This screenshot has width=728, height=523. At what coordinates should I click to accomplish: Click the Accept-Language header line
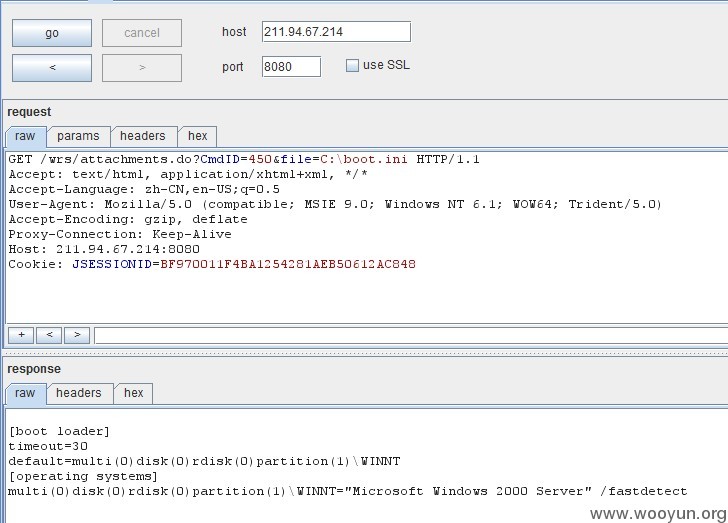144,190
